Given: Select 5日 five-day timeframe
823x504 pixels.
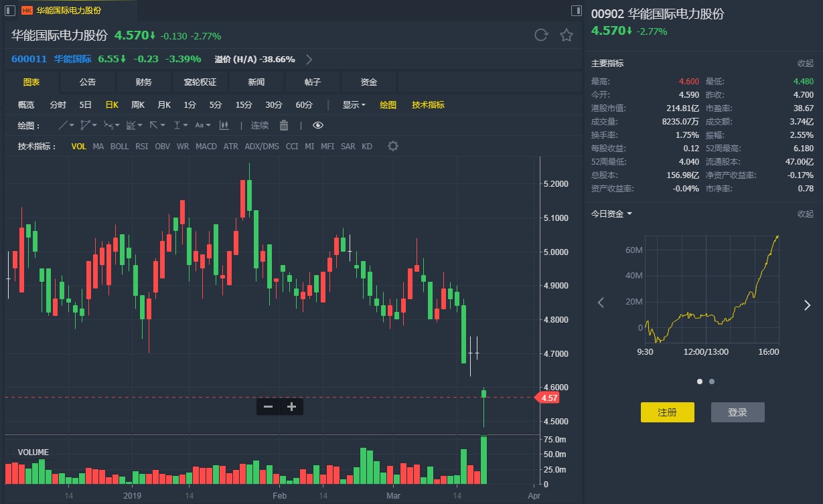Looking at the screenshot, I should click(86, 105).
